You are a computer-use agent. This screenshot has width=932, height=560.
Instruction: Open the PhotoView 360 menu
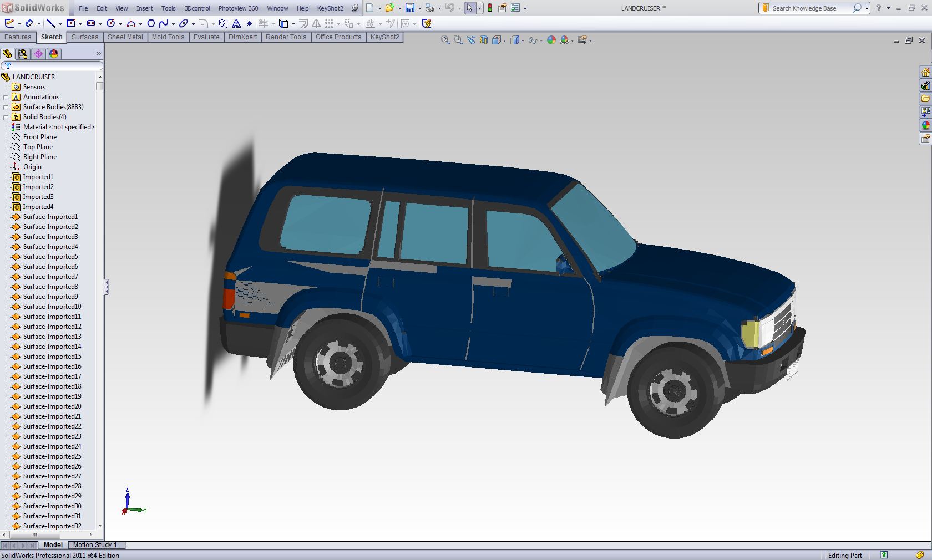pyautogui.click(x=238, y=8)
